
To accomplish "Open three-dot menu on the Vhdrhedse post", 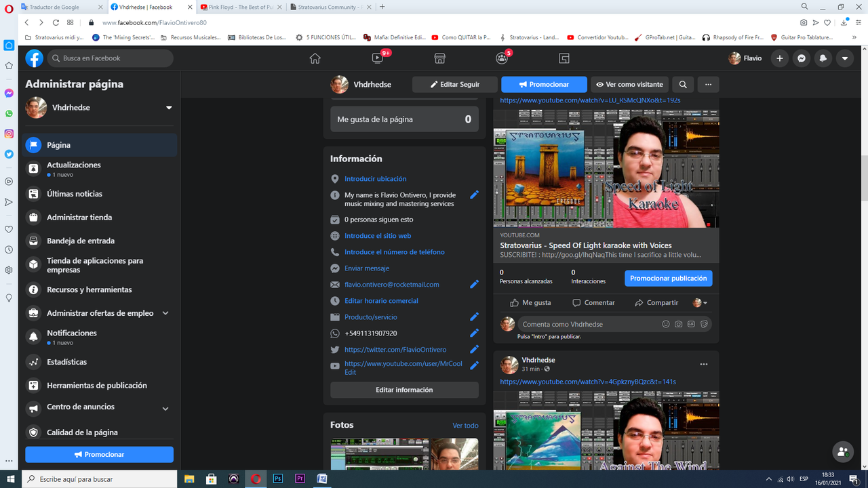I will click(704, 364).
